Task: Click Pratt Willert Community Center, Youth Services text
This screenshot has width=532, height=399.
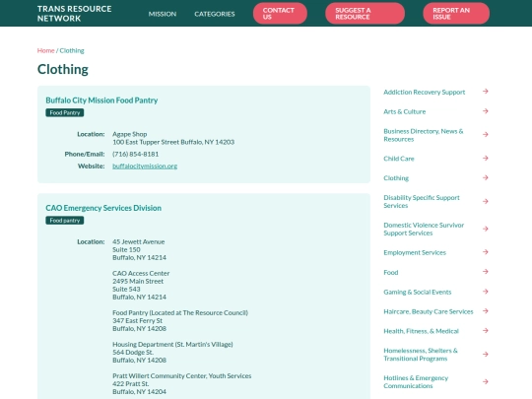Action: [182, 376]
